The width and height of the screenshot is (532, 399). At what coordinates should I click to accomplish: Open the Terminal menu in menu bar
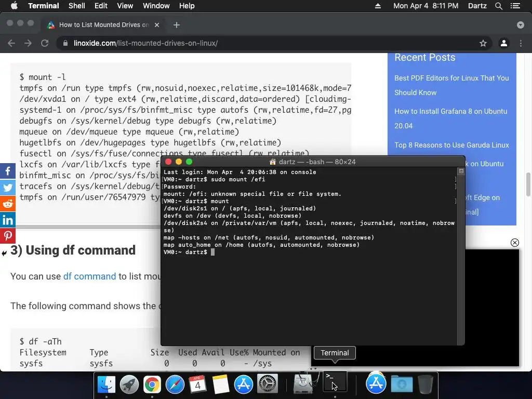pos(44,6)
